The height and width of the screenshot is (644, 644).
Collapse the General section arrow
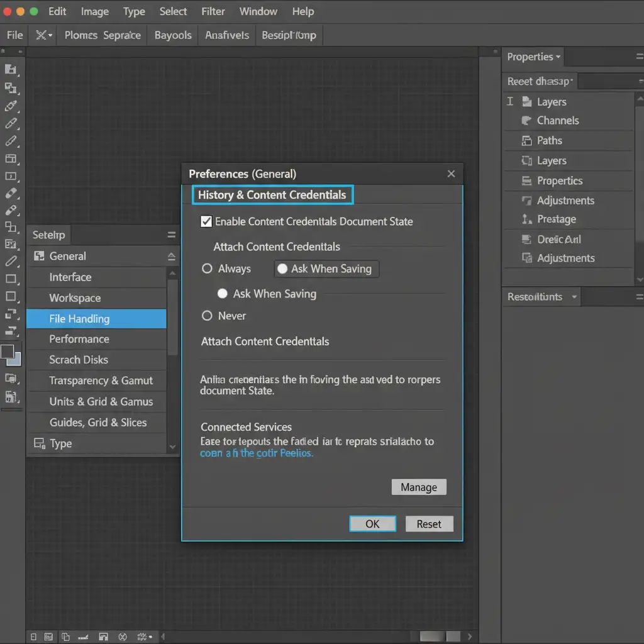coord(171,257)
